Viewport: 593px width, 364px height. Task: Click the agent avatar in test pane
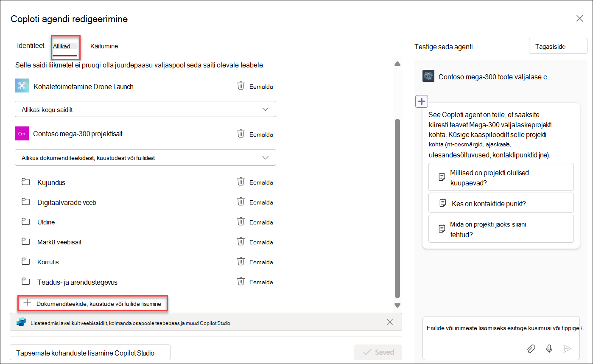[x=428, y=76]
